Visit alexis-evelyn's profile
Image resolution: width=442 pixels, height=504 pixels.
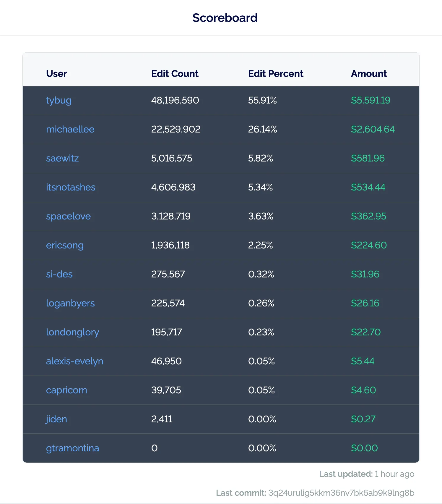(74, 361)
